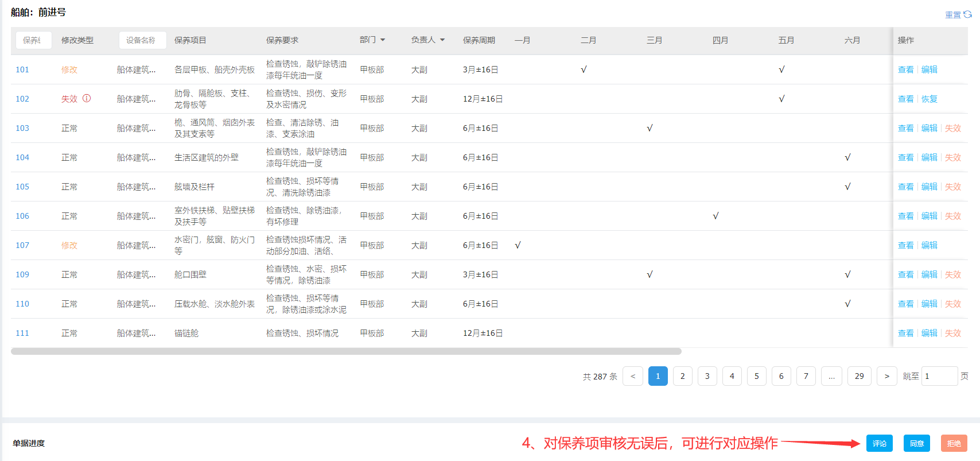Go to next page arrow
This screenshot has width=980, height=461.
click(887, 376)
